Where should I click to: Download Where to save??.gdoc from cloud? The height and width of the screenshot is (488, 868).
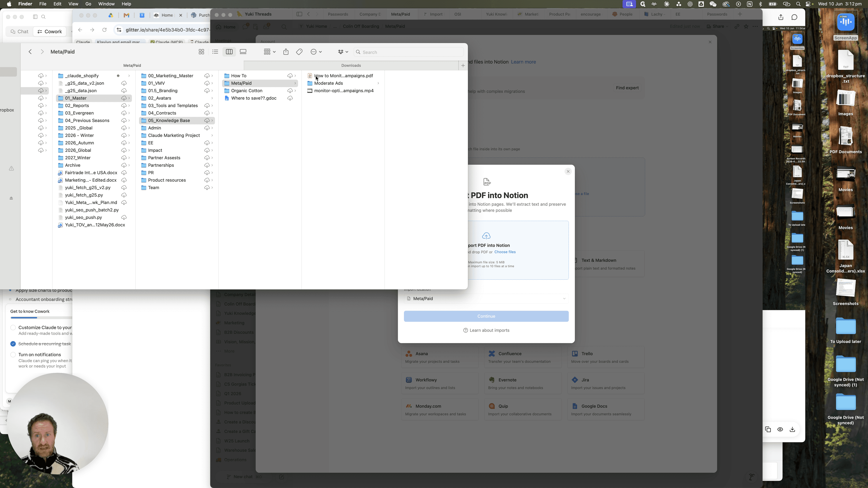coord(290,98)
